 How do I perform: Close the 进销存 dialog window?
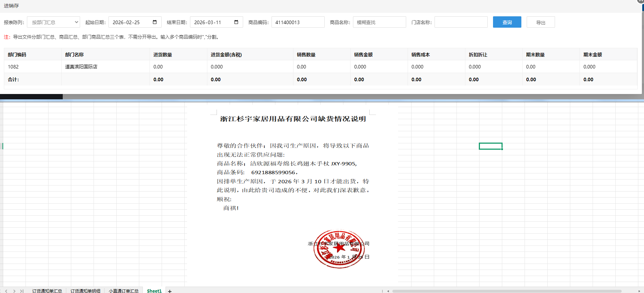[x=641, y=1]
